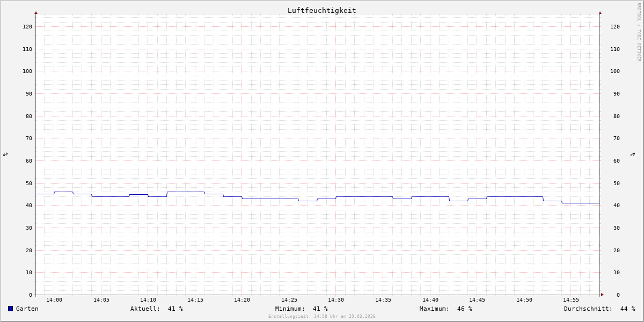Select the 14:00 time axis label
Image resolution: width=644 pixels, height=322 pixels.
click(x=54, y=300)
